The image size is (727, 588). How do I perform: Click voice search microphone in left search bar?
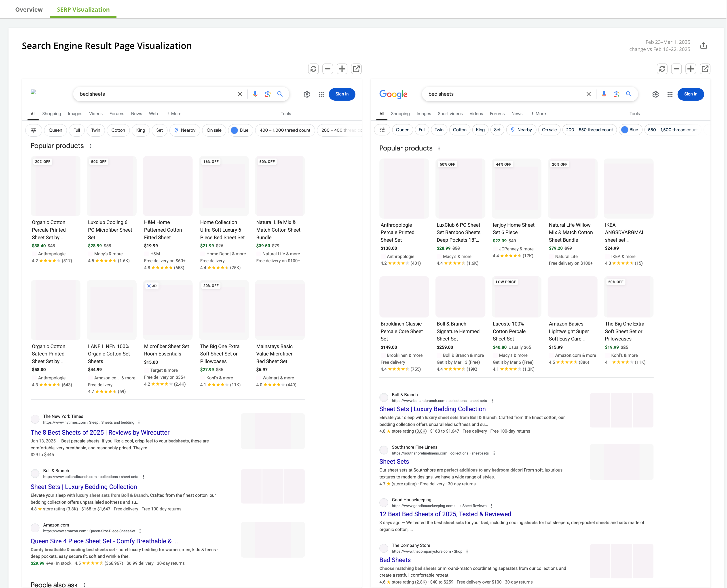coord(255,94)
